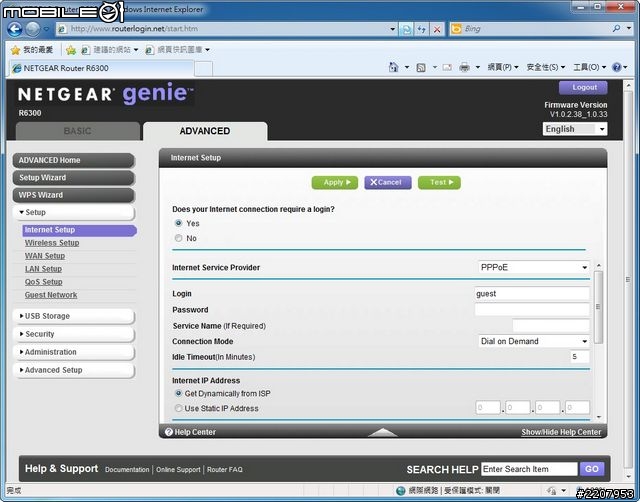Open Wireless Setup link

tap(52, 243)
